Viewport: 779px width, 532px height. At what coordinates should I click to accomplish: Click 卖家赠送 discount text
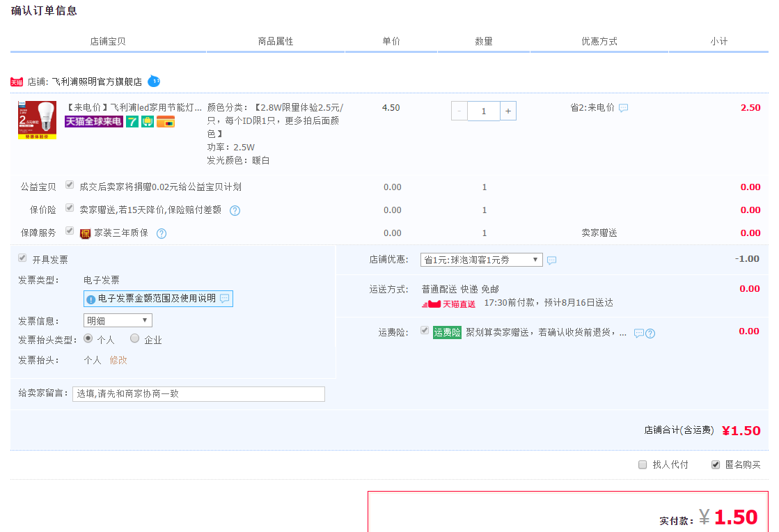coord(599,233)
